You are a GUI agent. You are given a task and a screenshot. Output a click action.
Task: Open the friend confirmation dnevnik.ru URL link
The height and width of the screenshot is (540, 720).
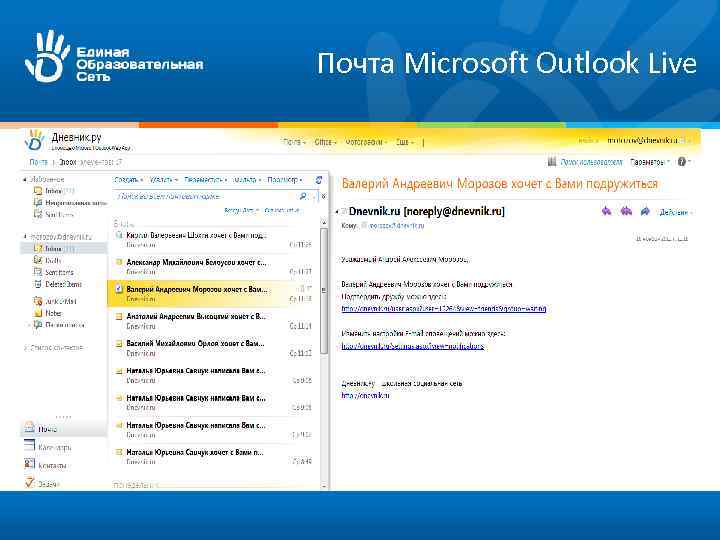[444, 309]
